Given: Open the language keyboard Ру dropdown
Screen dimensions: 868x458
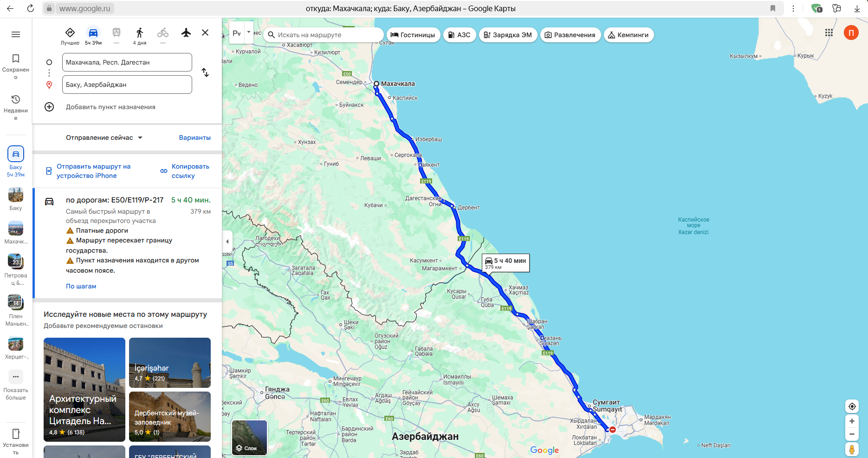Looking at the screenshot, I should pyautogui.click(x=249, y=33).
